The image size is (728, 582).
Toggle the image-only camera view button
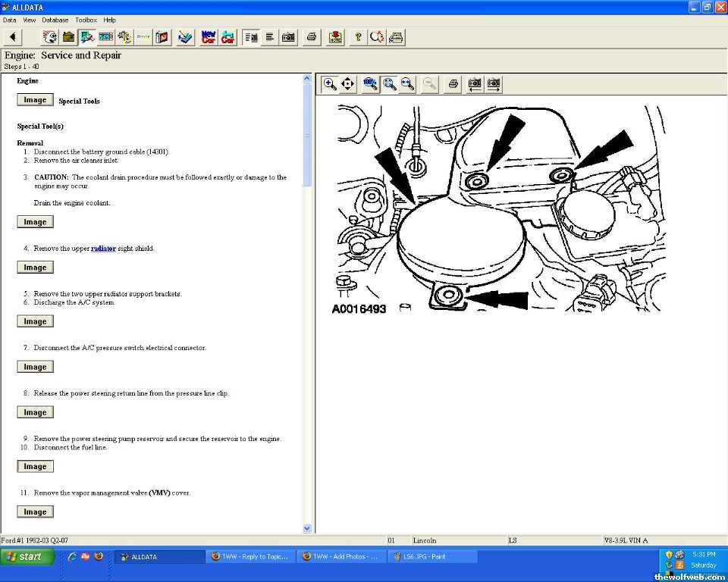click(288, 37)
